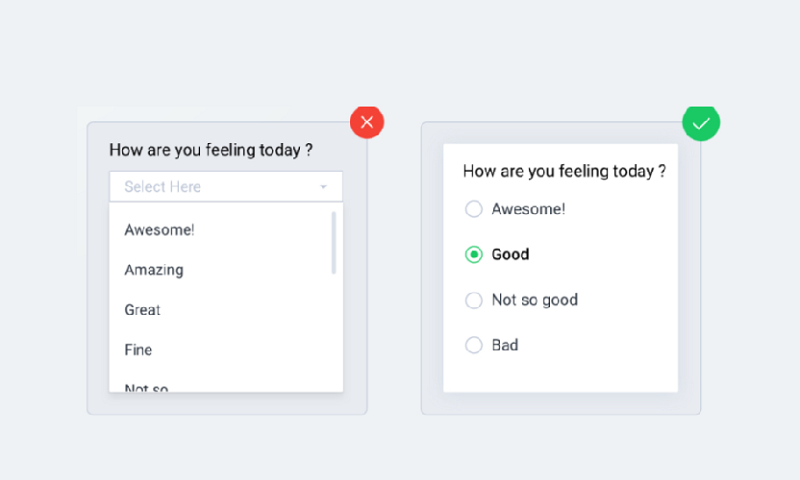Click the left question heading text
Screen dimensions: 800x480
211,150
